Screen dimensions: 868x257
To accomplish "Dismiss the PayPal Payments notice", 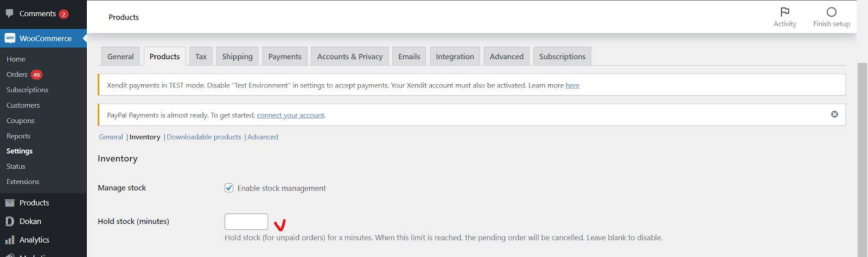I will click(834, 114).
